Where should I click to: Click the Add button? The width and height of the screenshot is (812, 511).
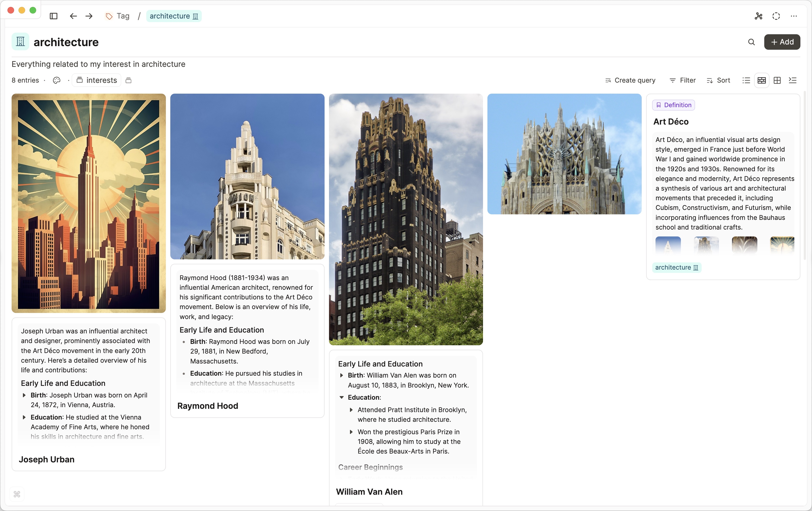pyautogui.click(x=782, y=42)
